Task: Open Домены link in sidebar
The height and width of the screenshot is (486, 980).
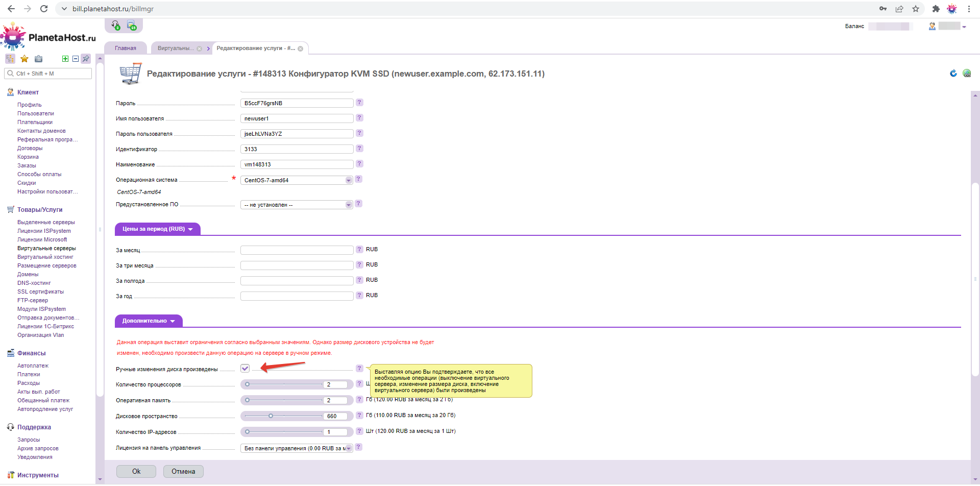Action: pyautogui.click(x=28, y=275)
